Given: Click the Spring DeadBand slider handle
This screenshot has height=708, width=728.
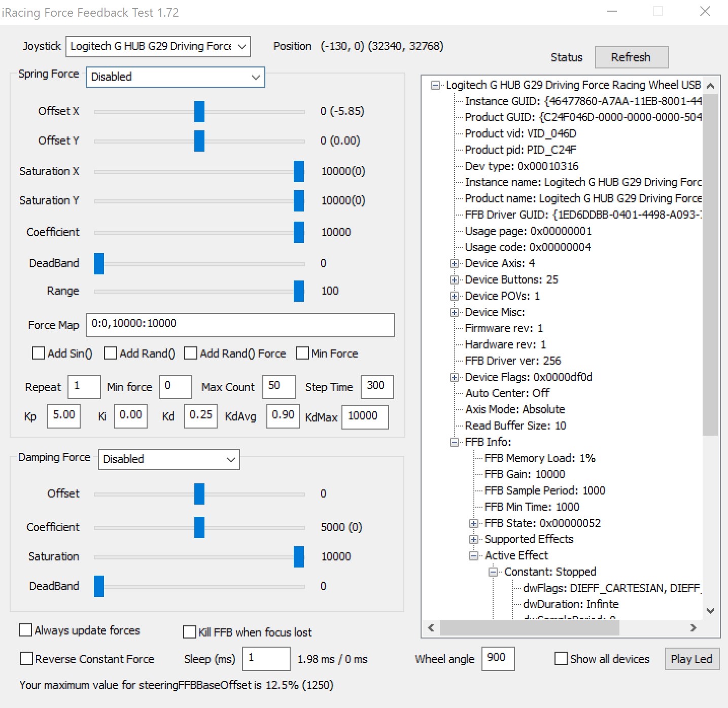Looking at the screenshot, I should 99,264.
